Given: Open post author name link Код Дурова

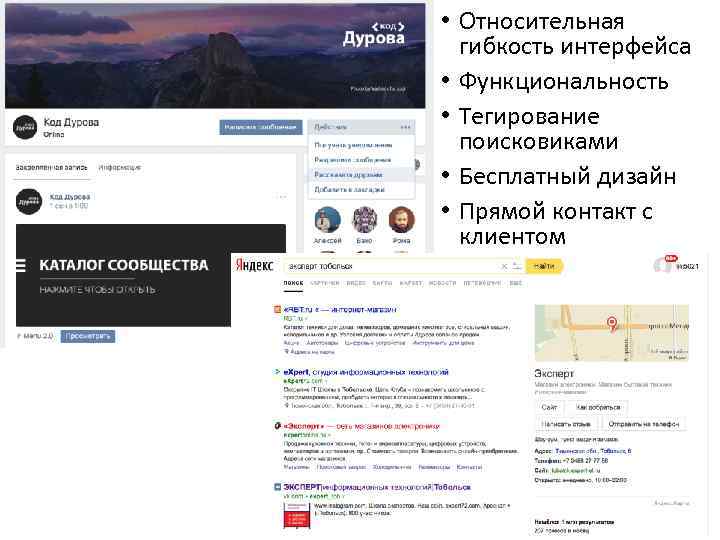Looking at the screenshot, I should click(x=70, y=197).
